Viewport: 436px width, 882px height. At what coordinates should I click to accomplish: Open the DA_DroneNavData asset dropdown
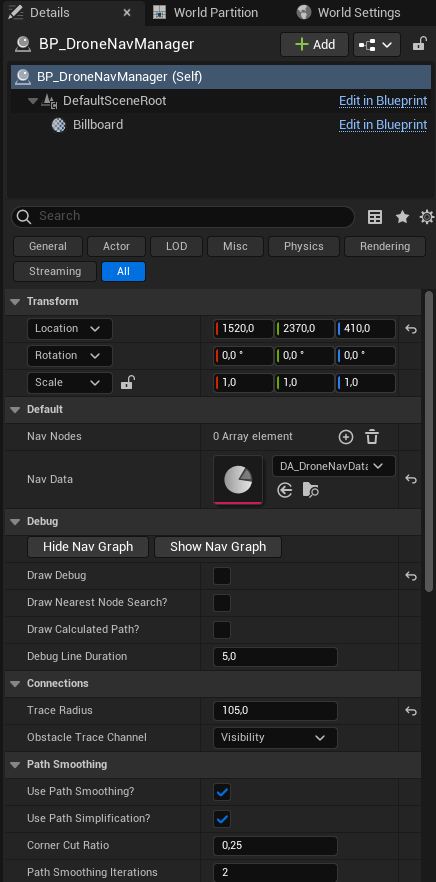[x=334, y=466]
